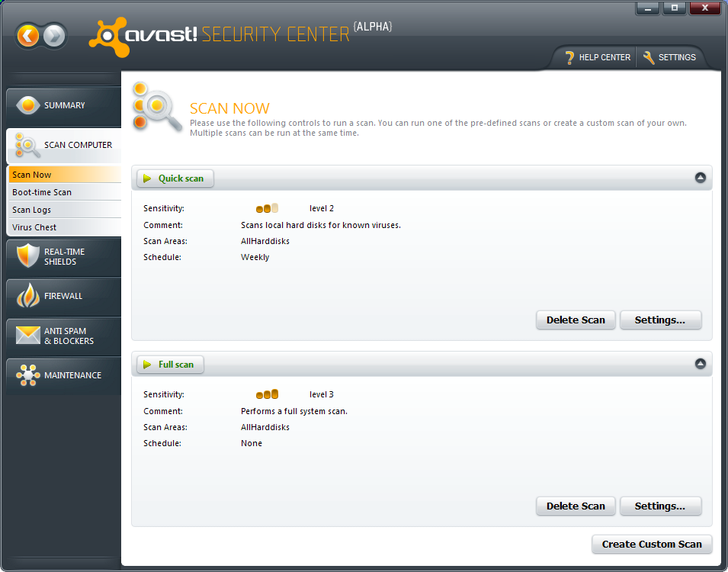Click the avast! splat logo
This screenshot has height=572, width=728.
click(x=107, y=37)
